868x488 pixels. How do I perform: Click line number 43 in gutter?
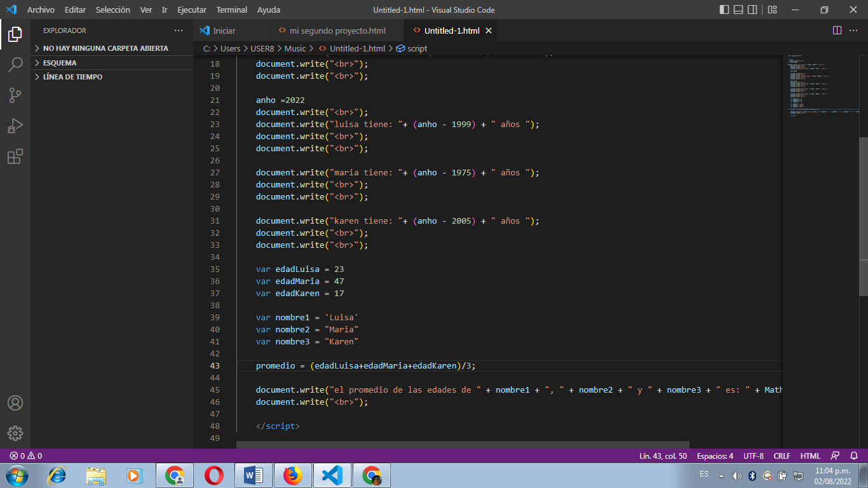point(214,366)
